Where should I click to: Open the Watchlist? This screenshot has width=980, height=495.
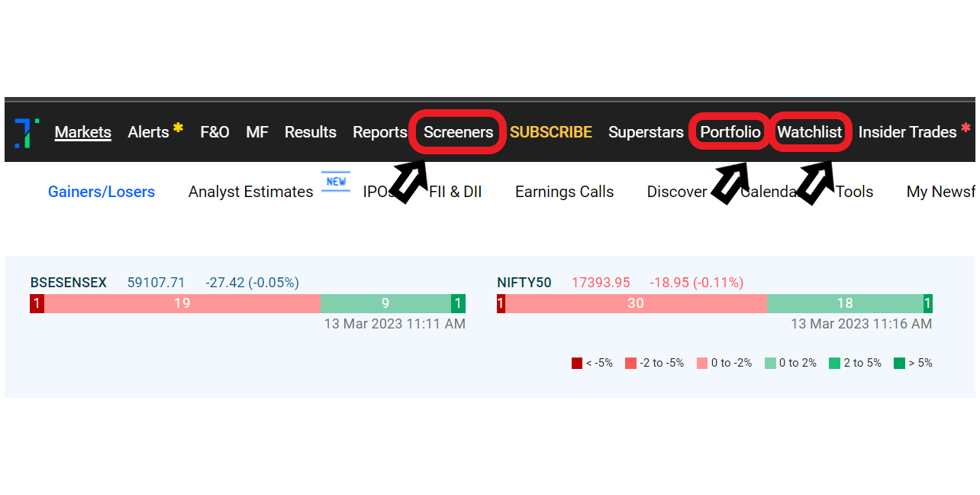tap(810, 132)
